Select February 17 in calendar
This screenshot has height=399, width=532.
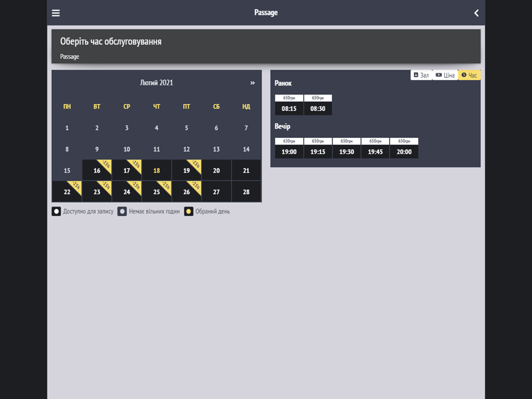tap(127, 170)
